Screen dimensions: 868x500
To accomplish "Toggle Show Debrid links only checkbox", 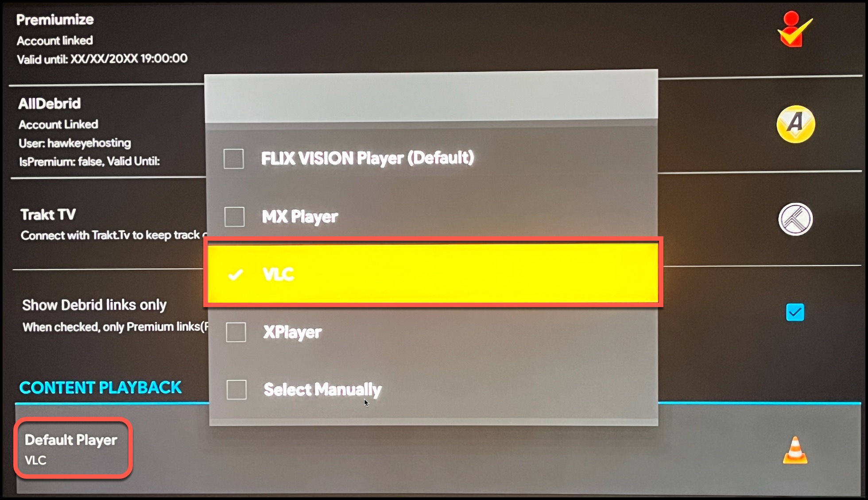I will (x=795, y=312).
